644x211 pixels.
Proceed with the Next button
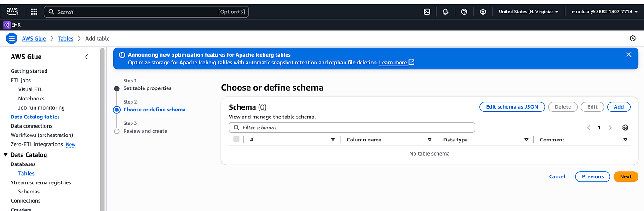(626, 176)
